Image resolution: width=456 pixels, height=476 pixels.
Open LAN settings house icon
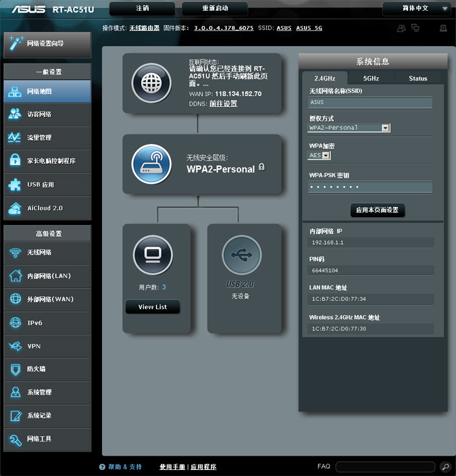pos(15,276)
